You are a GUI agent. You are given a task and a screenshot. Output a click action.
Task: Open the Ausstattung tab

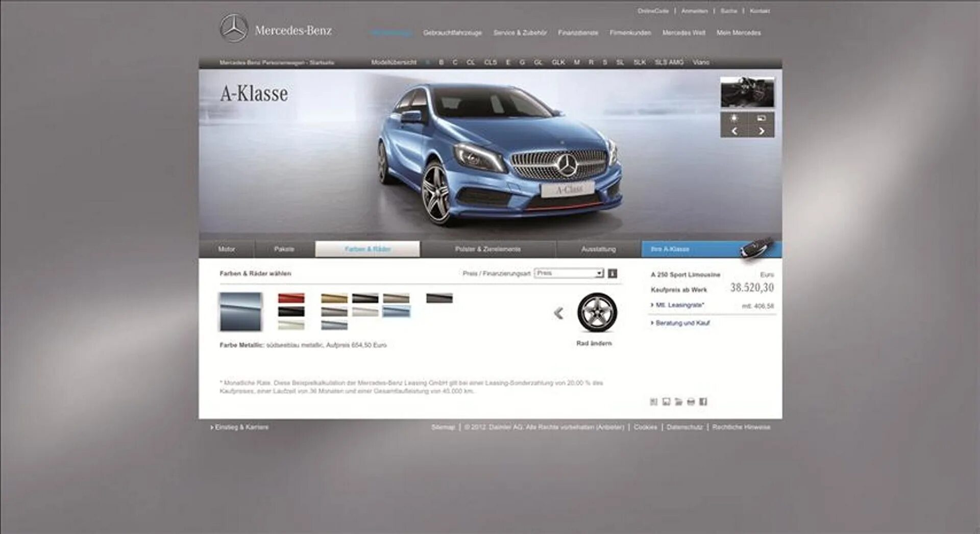coord(598,249)
